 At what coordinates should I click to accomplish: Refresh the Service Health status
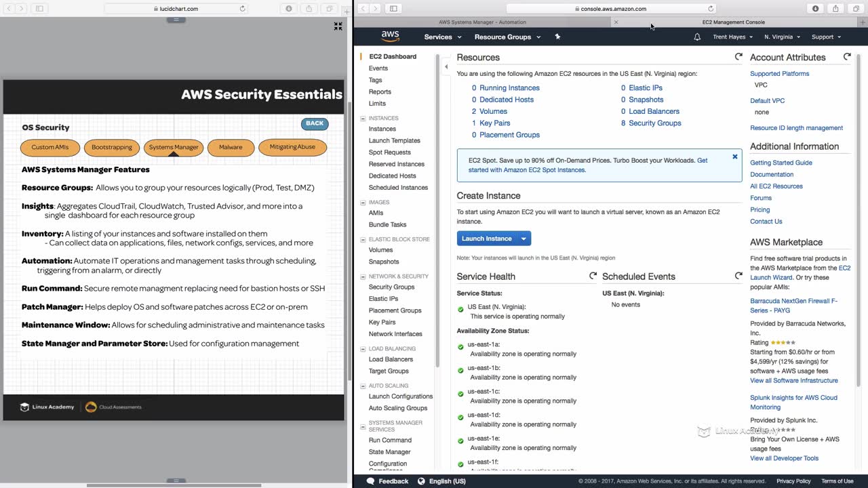593,276
